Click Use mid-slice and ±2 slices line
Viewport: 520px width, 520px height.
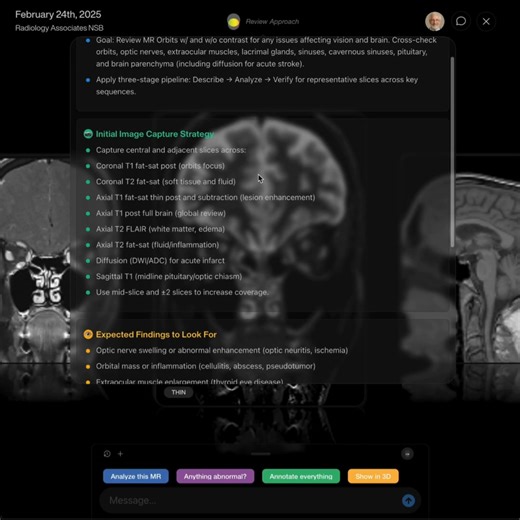coord(182,292)
